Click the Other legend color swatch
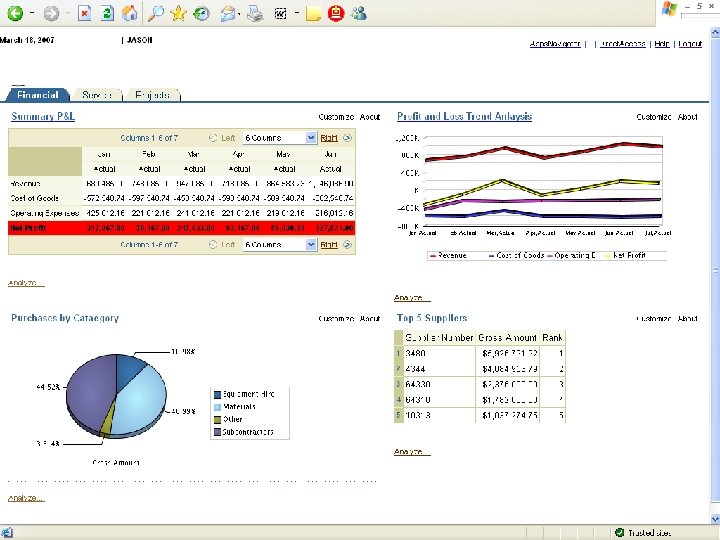The image size is (720, 540). (x=218, y=420)
